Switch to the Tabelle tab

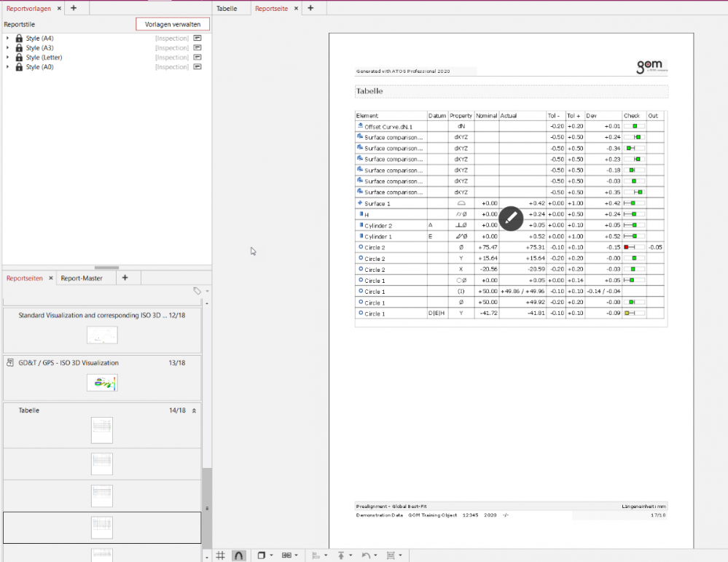(x=227, y=8)
